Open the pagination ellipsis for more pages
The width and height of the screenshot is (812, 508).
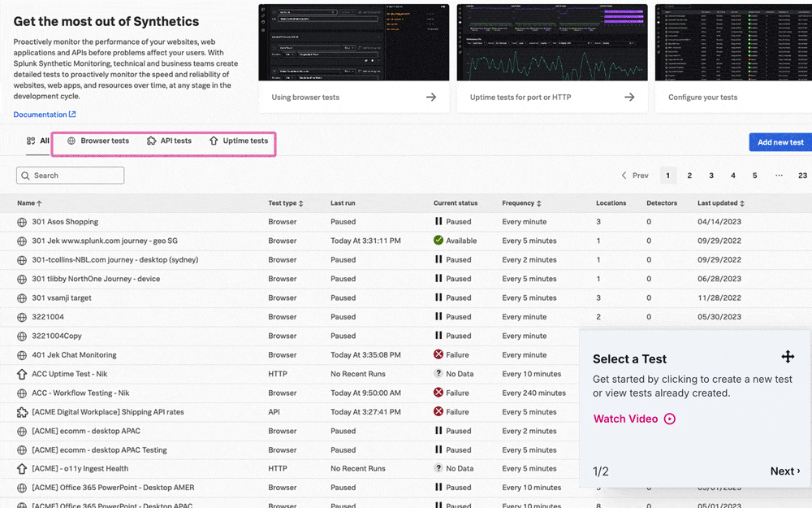tap(779, 176)
